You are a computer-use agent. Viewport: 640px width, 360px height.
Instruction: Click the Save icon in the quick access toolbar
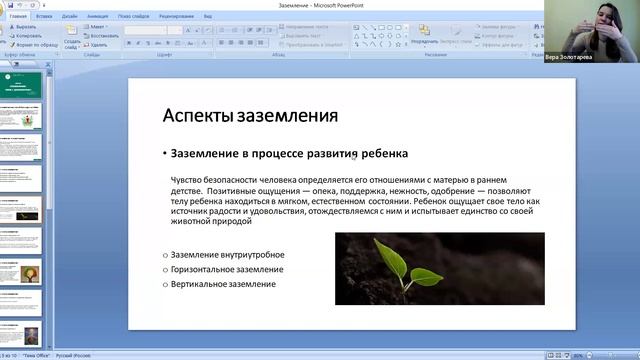point(10,5)
